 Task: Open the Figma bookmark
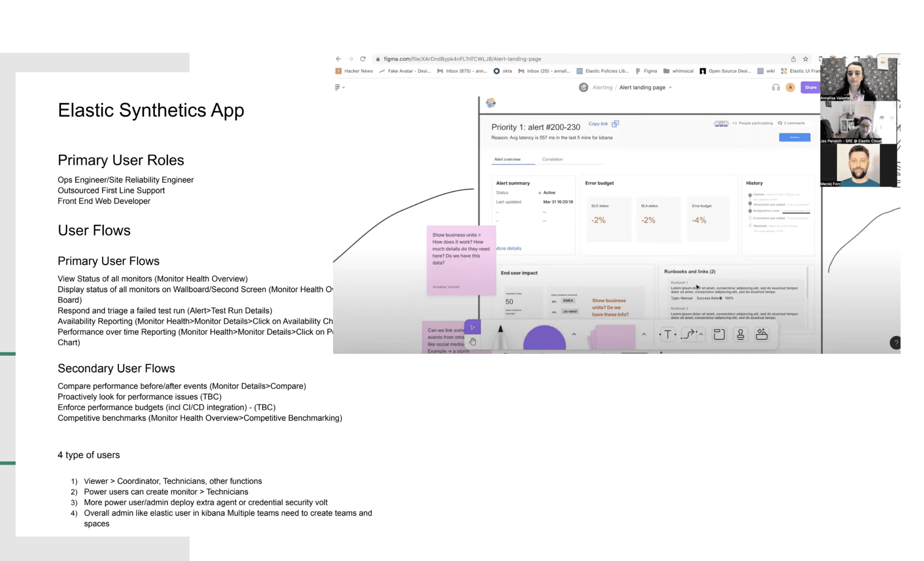coord(646,71)
